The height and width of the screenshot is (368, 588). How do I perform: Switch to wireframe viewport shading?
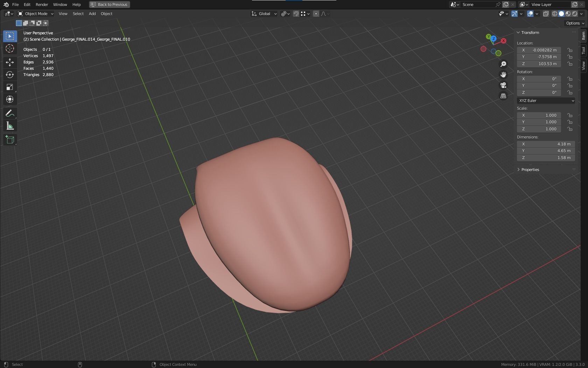(555, 14)
